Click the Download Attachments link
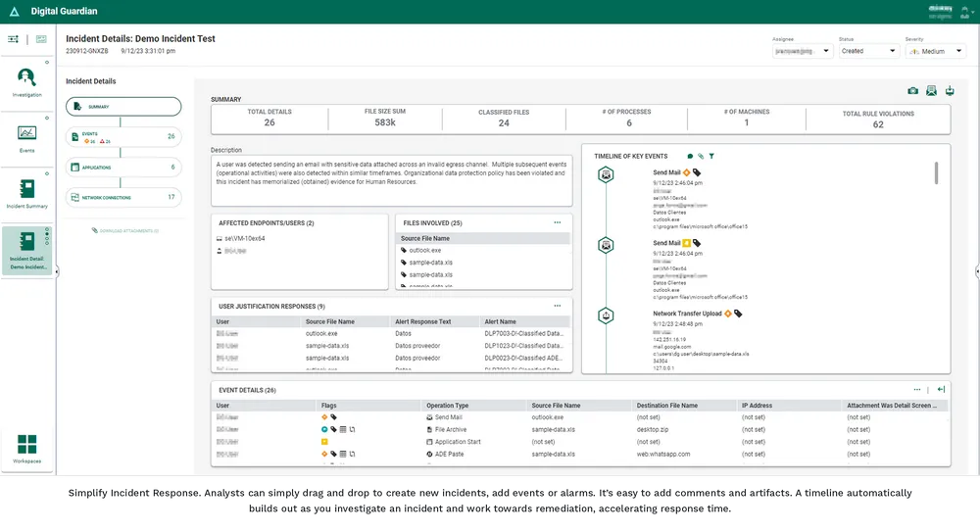The width and height of the screenshot is (980, 532). click(125, 230)
